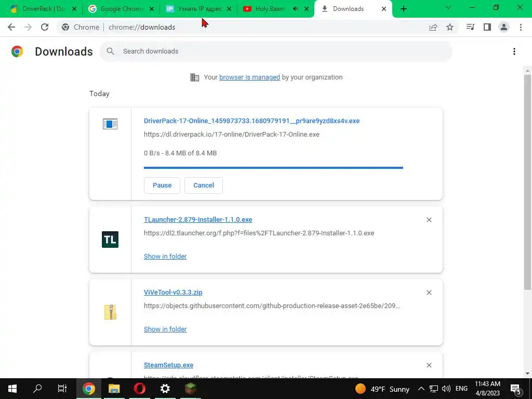
Task: Share this page via the share icon
Action: click(x=433, y=27)
